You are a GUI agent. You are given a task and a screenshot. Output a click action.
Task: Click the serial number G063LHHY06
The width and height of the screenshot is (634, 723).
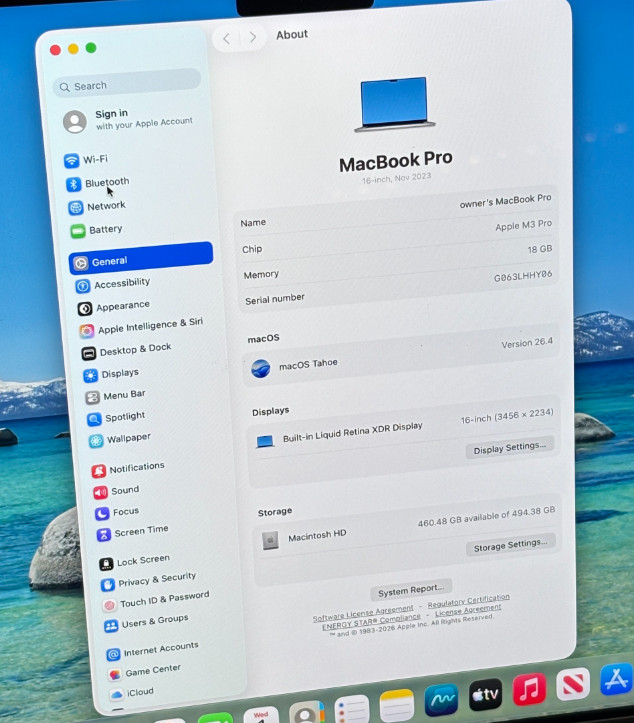[x=523, y=276]
